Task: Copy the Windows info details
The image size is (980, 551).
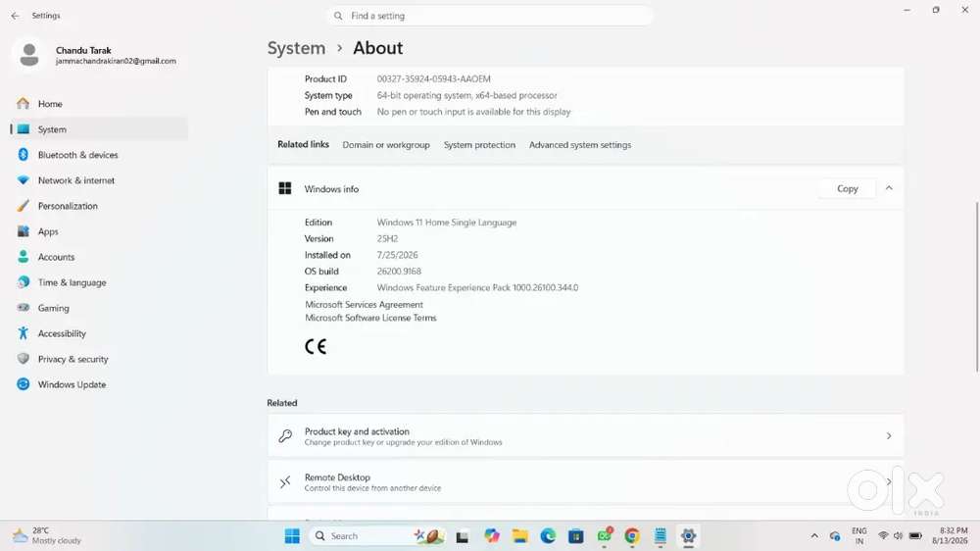Action: pyautogui.click(x=847, y=189)
